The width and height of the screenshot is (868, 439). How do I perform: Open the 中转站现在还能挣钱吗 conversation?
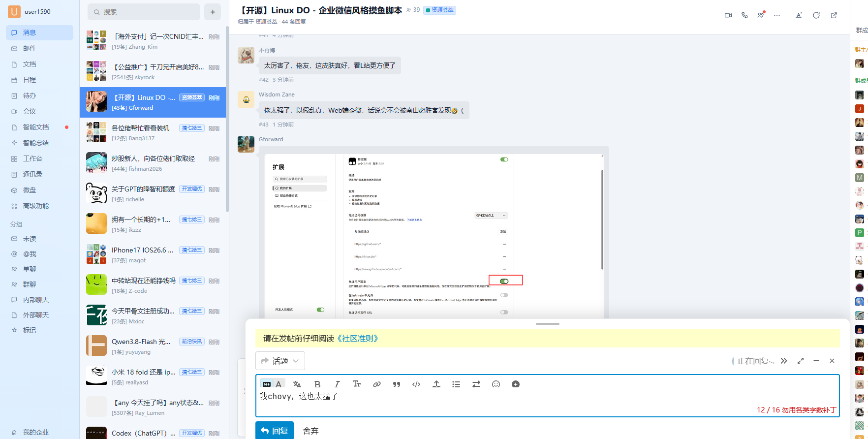(153, 285)
